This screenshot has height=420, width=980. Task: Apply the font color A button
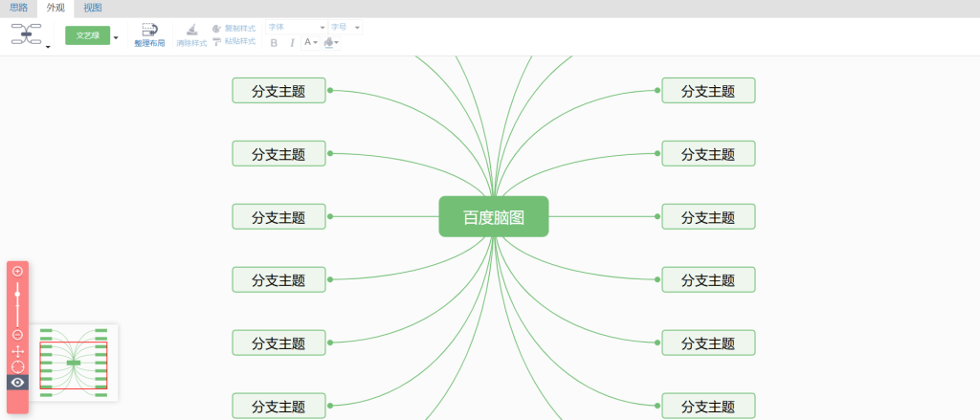(307, 42)
